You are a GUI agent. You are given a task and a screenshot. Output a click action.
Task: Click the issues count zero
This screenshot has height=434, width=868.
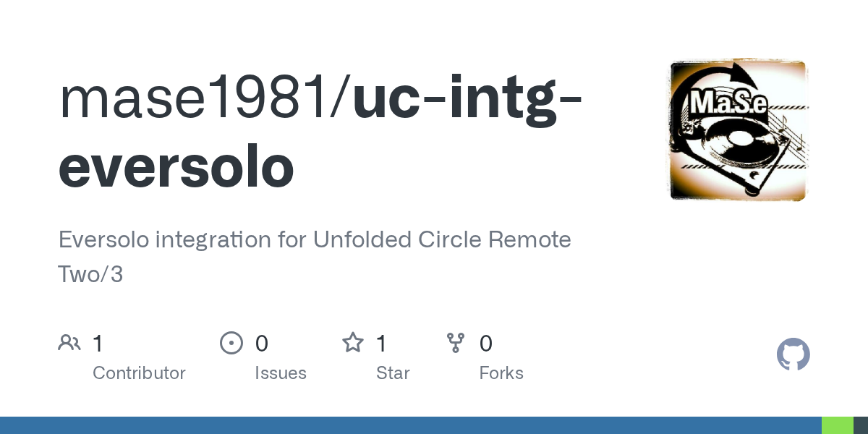262,344
